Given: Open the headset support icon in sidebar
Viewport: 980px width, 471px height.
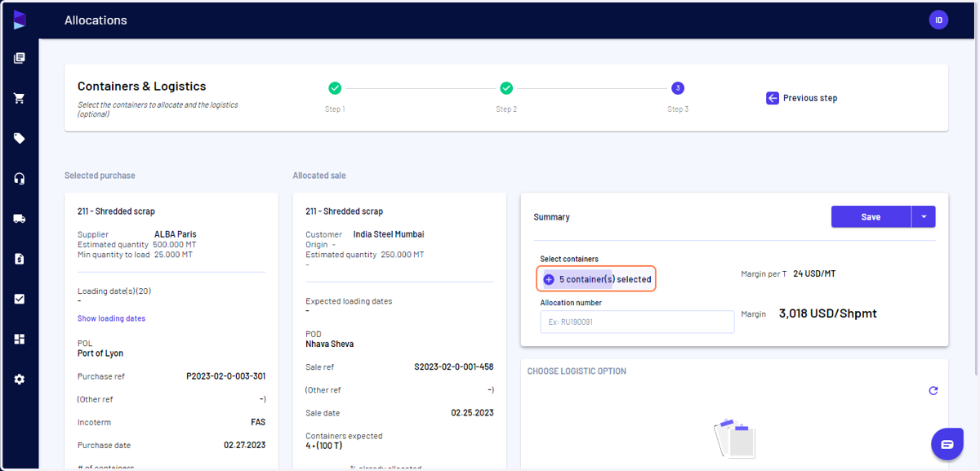Looking at the screenshot, I should click(20, 179).
